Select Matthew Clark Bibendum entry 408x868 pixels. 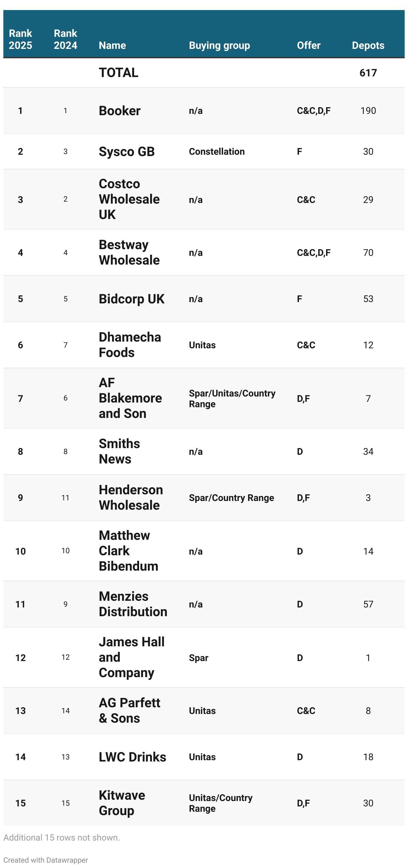tap(129, 551)
